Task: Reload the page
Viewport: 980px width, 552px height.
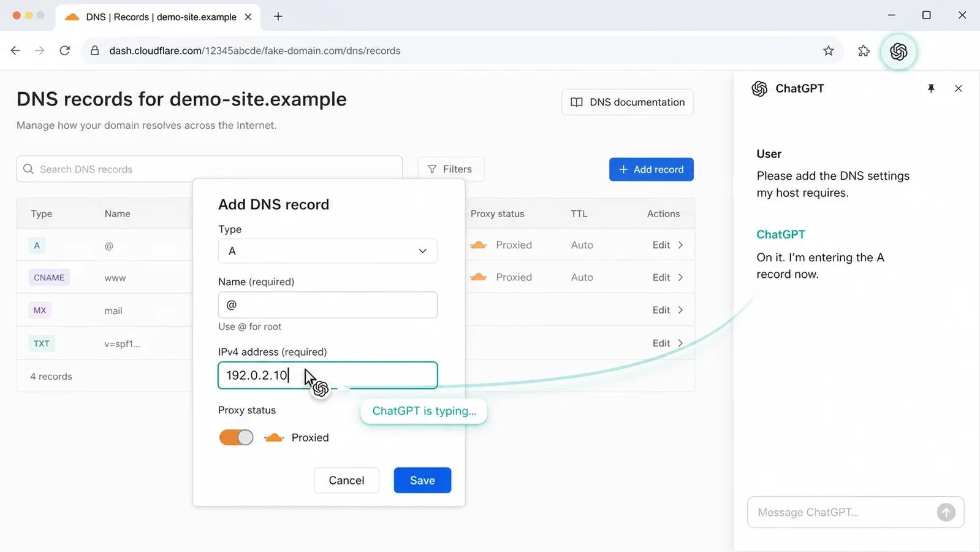Action: tap(64, 51)
